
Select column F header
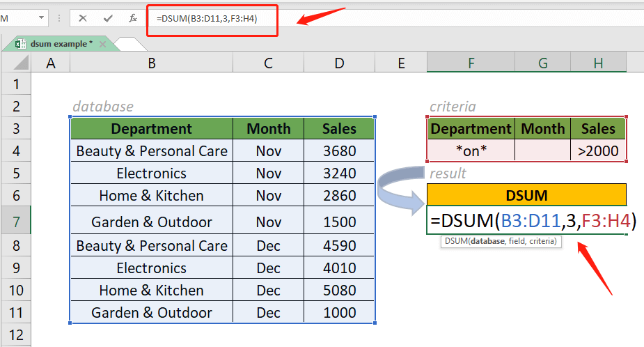471,63
